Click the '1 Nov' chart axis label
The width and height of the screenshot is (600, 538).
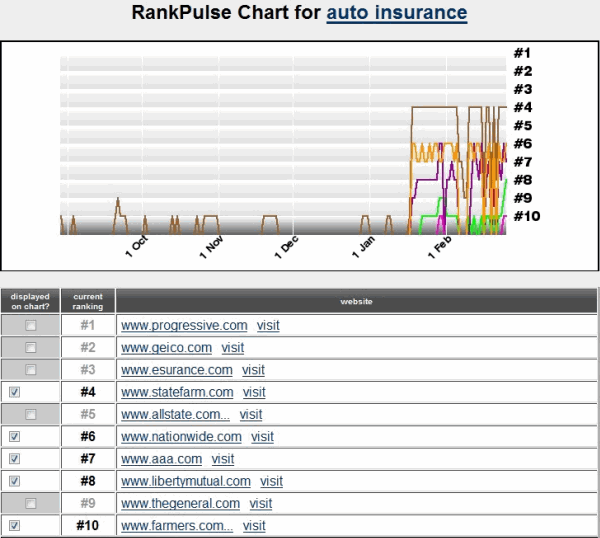[211, 247]
